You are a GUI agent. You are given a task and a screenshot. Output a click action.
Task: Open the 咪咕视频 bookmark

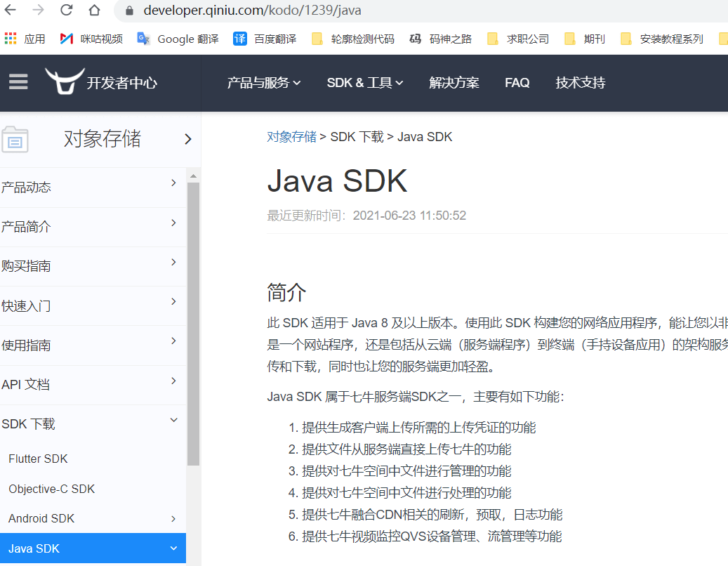(x=91, y=39)
